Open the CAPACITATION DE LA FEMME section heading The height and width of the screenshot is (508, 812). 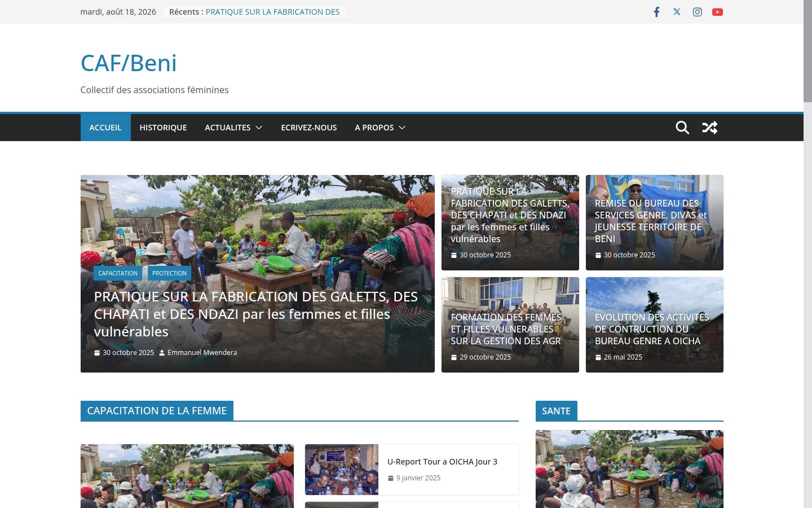click(x=157, y=411)
